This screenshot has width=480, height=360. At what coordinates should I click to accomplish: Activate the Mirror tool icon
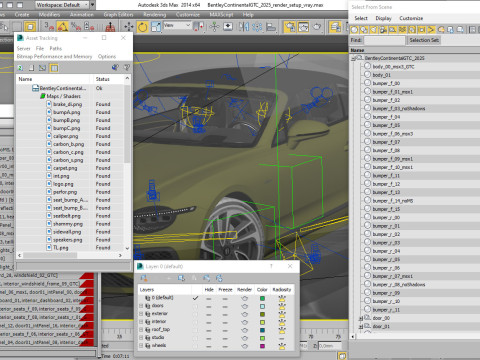tap(244, 27)
